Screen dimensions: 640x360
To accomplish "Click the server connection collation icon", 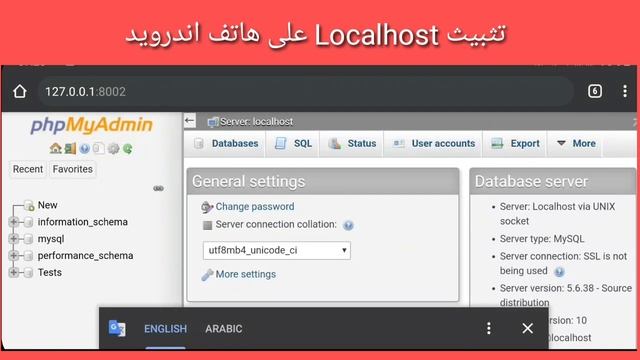I will pos(207,225).
